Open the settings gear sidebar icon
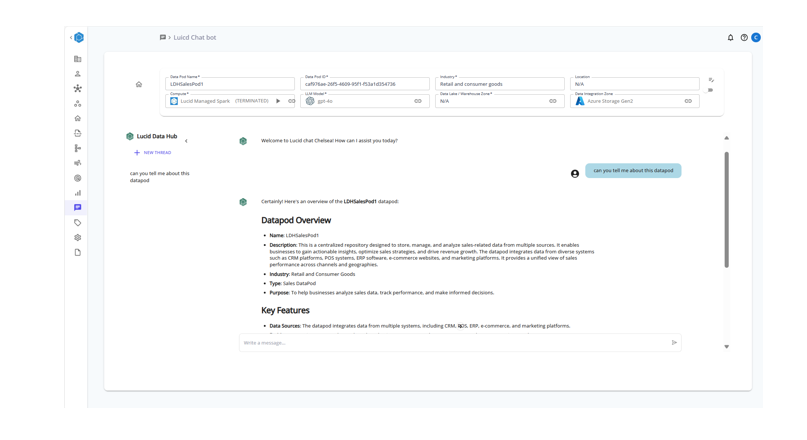Viewport: 807px width, 440px height. click(x=78, y=238)
